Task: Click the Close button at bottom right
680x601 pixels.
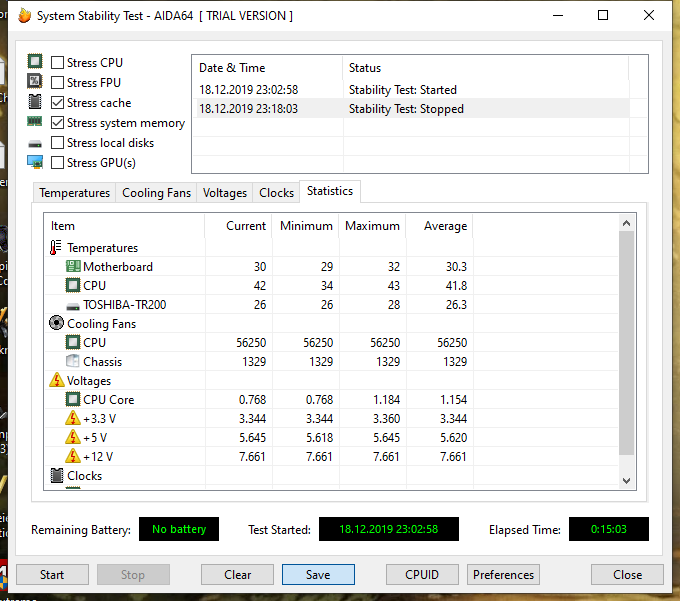Action: pyautogui.click(x=627, y=575)
